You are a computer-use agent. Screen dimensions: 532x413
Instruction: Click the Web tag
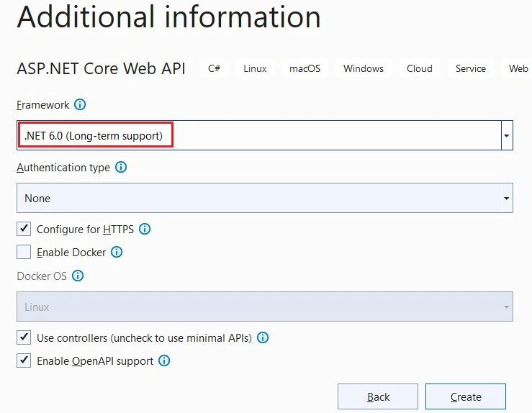(518, 68)
